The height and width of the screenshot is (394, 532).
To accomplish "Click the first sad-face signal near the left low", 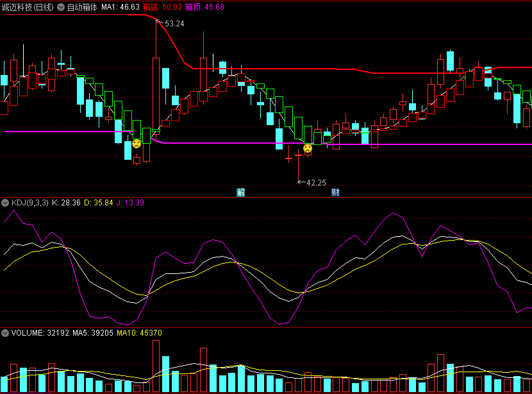I will coord(137,144).
